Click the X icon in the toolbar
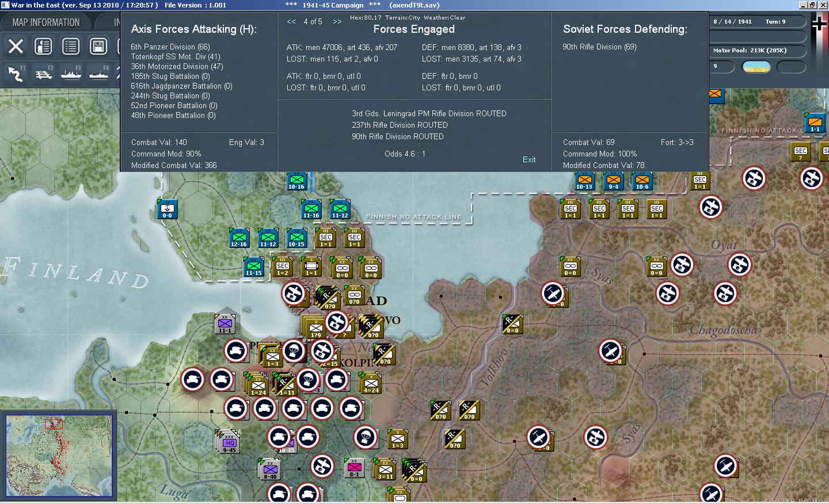 [x=16, y=46]
